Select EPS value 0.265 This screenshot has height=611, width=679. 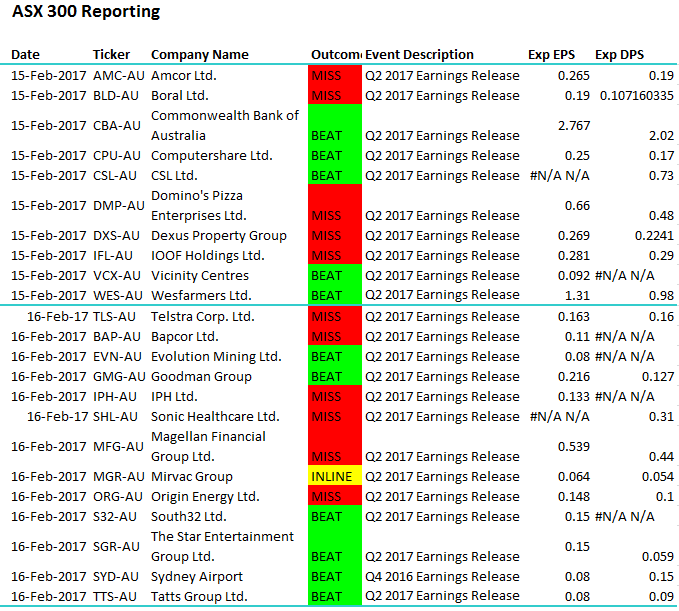point(573,76)
